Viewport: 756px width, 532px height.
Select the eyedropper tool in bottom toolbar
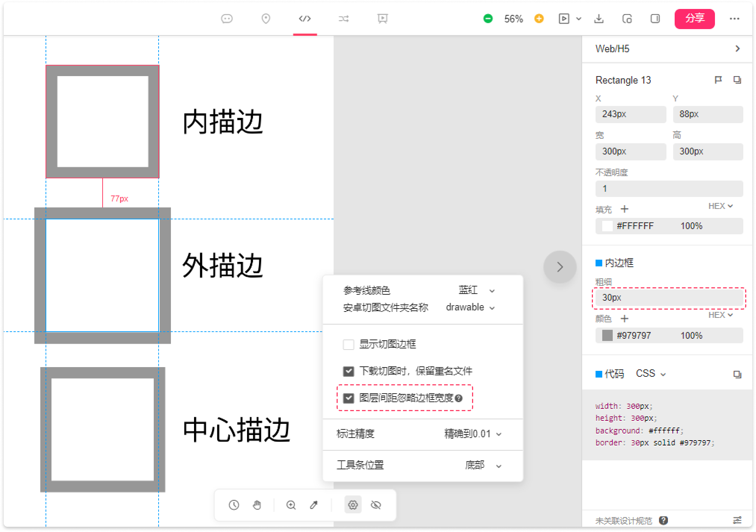point(314,505)
